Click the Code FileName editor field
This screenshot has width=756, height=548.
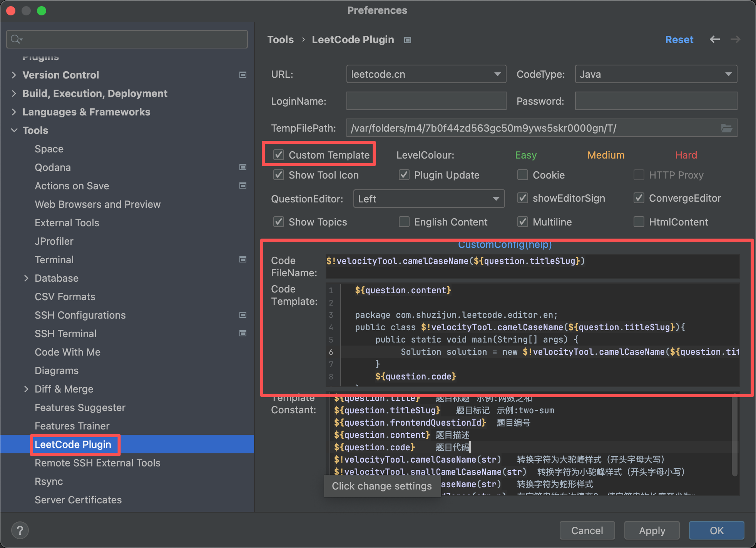coord(532,266)
